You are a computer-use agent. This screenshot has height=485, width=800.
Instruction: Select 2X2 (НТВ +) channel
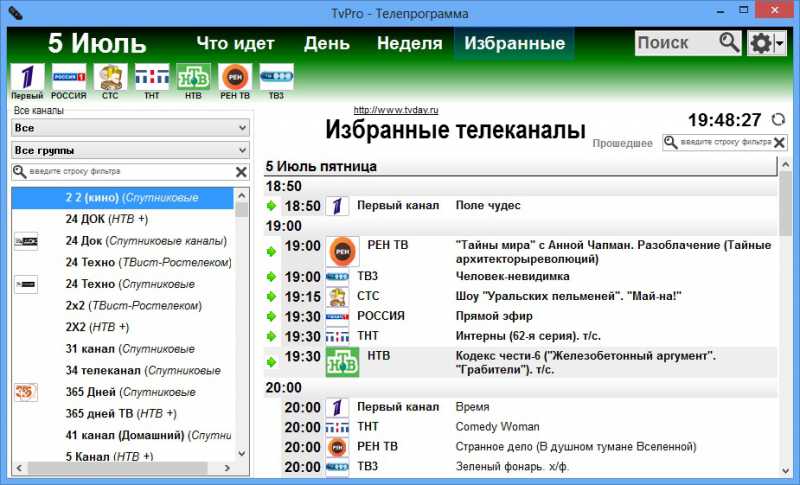(x=123, y=327)
